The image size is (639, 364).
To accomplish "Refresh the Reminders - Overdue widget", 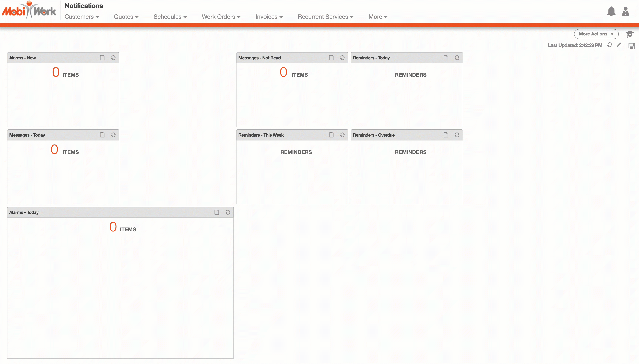I will [x=457, y=135].
